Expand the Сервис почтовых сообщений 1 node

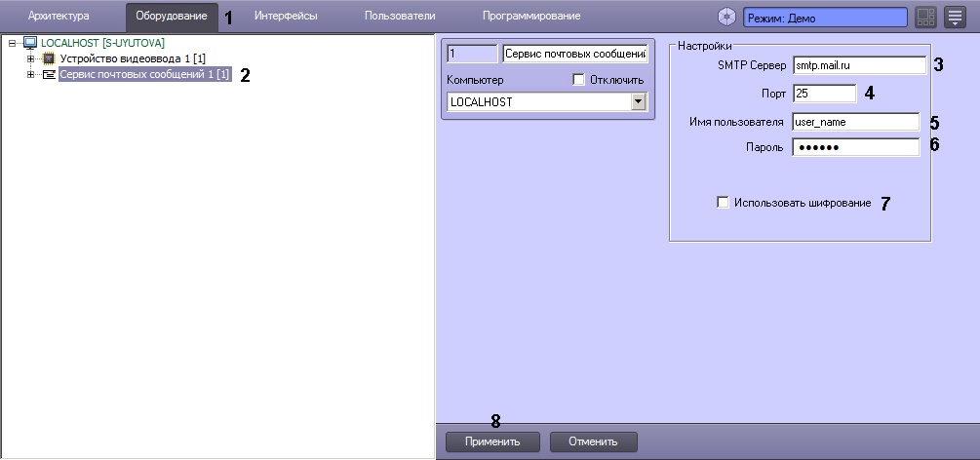pyautogui.click(x=31, y=75)
